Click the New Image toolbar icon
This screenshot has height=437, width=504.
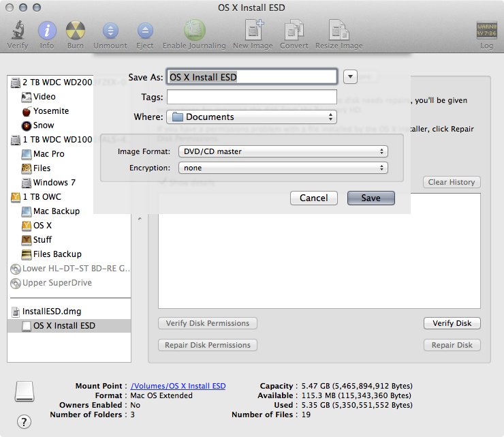click(253, 29)
